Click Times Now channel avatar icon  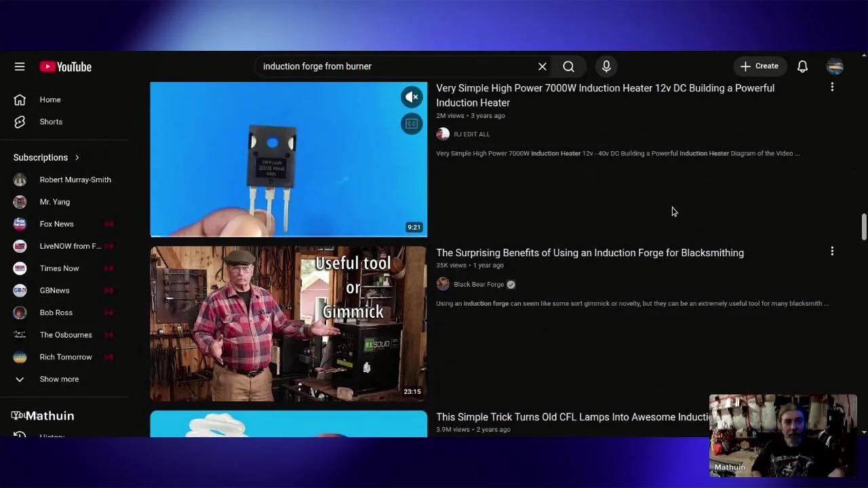tap(20, 268)
